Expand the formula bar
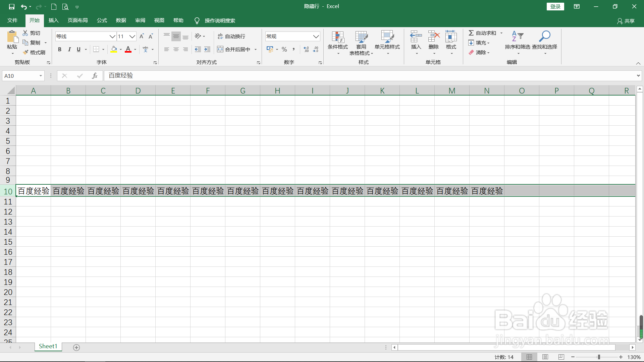Viewport: 644px width, 362px height. click(638, 76)
